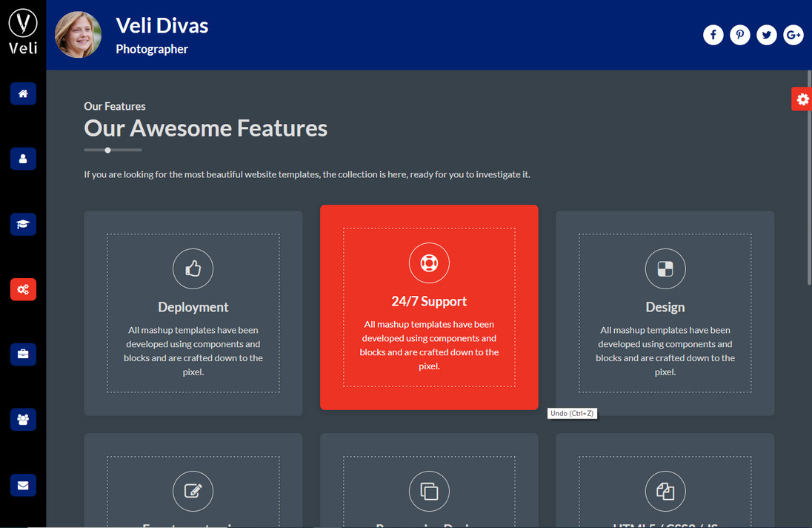Select the Design card title
812x528 pixels.
[665, 307]
